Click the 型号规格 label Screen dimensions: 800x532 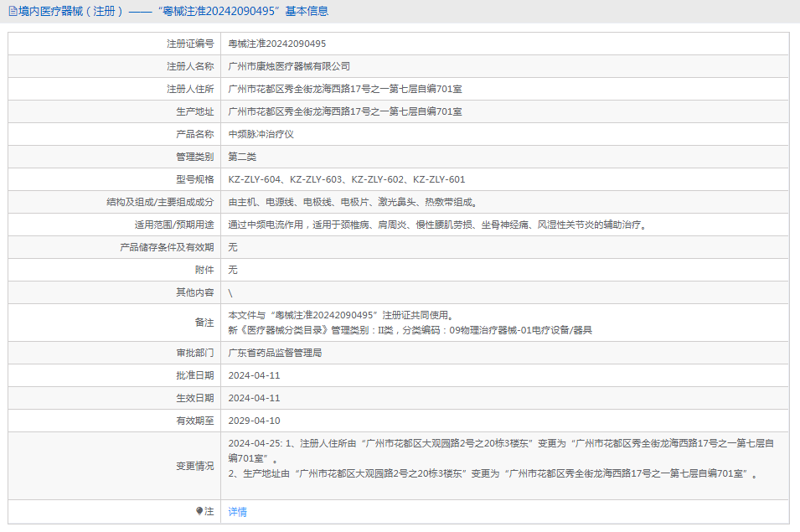[195, 179]
